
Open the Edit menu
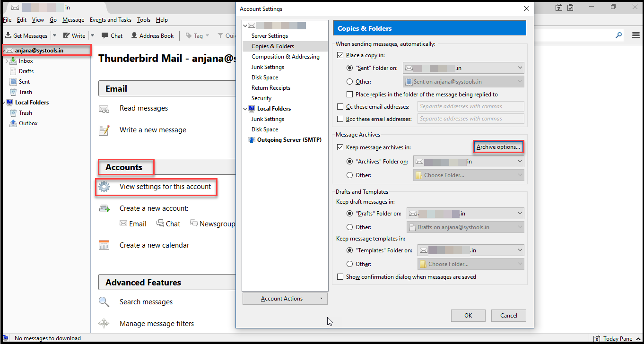click(x=22, y=20)
